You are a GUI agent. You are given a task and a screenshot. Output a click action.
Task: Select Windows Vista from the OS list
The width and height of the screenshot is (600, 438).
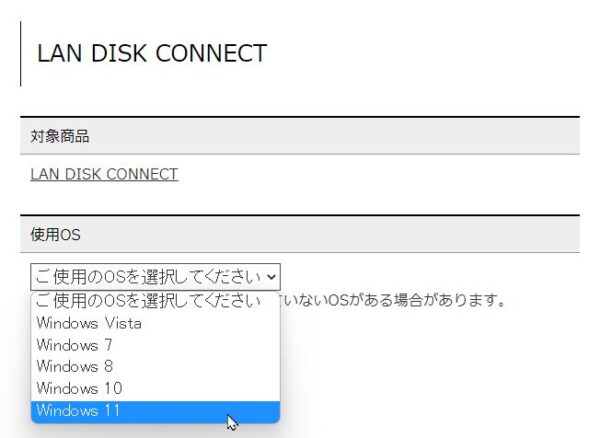point(89,323)
